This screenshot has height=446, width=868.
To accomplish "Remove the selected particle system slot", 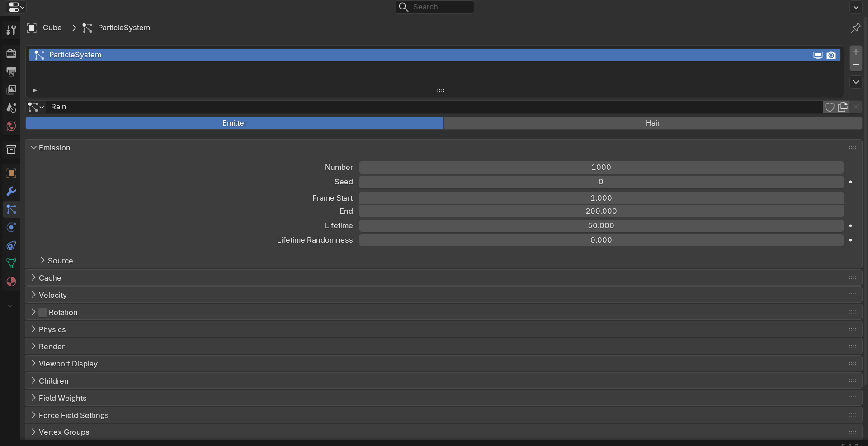I will pyautogui.click(x=856, y=65).
